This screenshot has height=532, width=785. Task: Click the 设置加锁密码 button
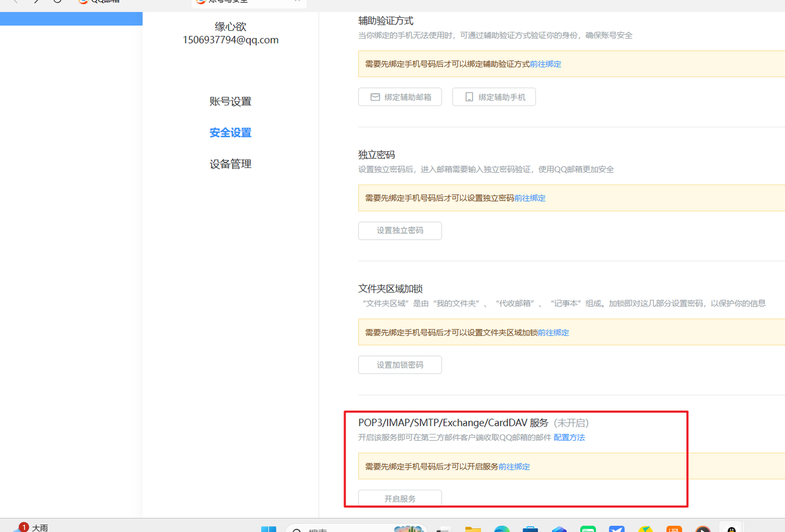click(x=400, y=365)
